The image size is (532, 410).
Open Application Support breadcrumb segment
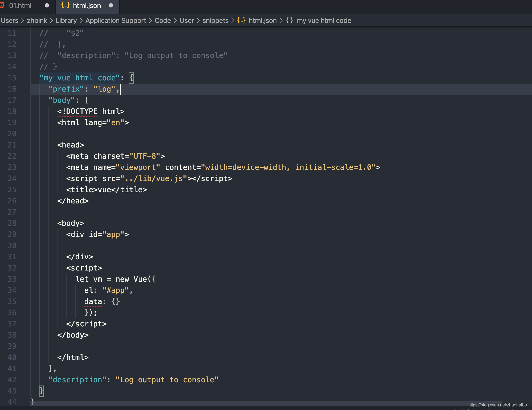[116, 20]
